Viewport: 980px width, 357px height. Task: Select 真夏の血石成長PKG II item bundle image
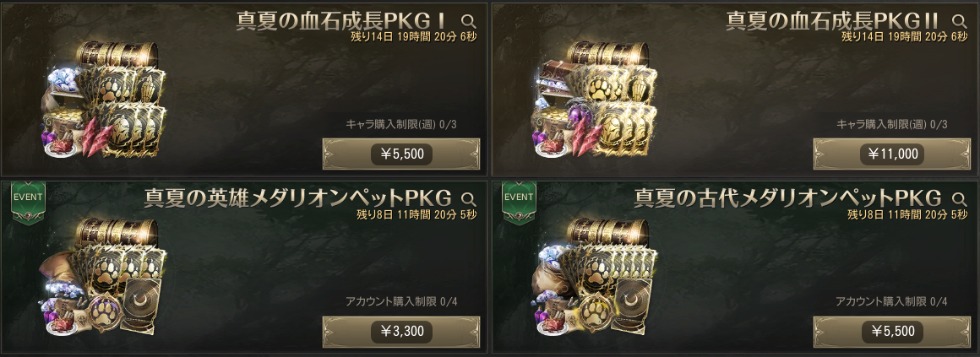click(597, 100)
